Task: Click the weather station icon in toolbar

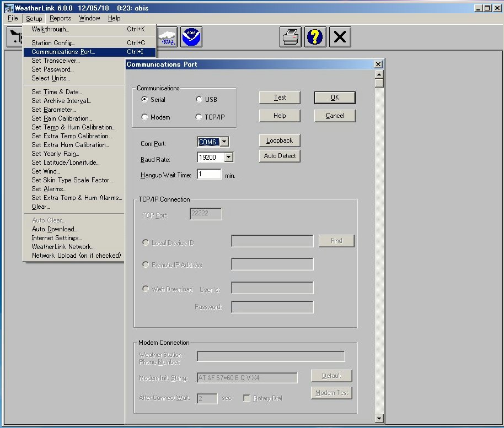Action: click(15, 37)
